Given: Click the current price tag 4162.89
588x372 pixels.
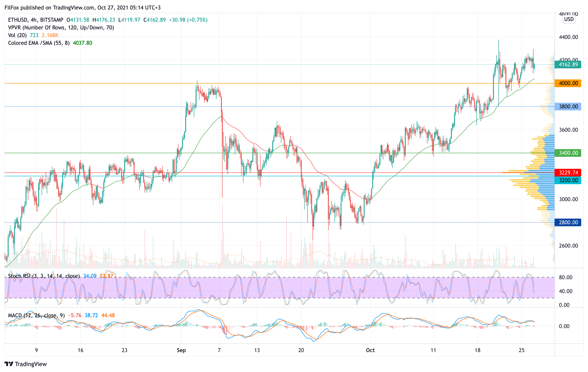Looking at the screenshot, I should coord(568,64).
